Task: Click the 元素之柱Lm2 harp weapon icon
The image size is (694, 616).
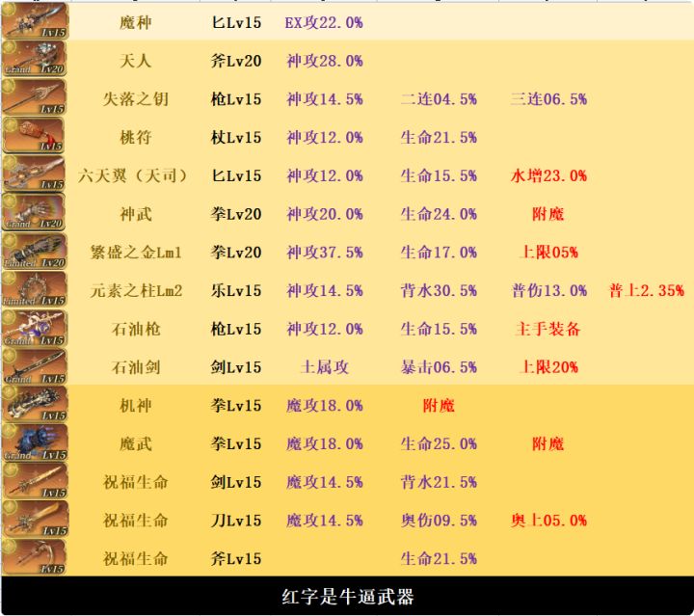Action: 34,289
